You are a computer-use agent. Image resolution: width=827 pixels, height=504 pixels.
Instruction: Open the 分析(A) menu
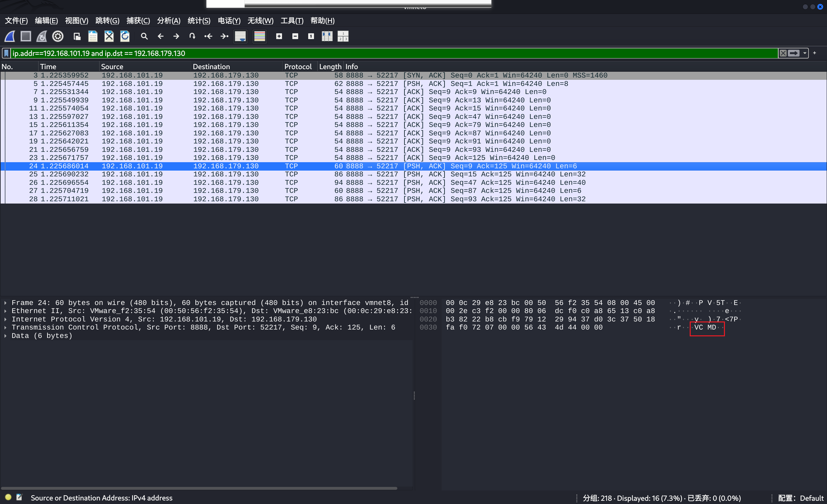tap(169, 21)
